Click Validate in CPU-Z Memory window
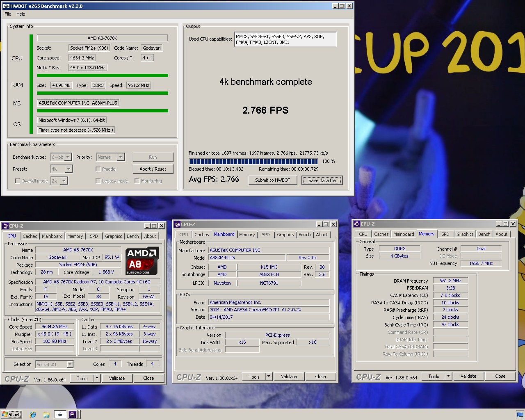The width and height of the screenshot is (525, 420). (x=468, y=376)
